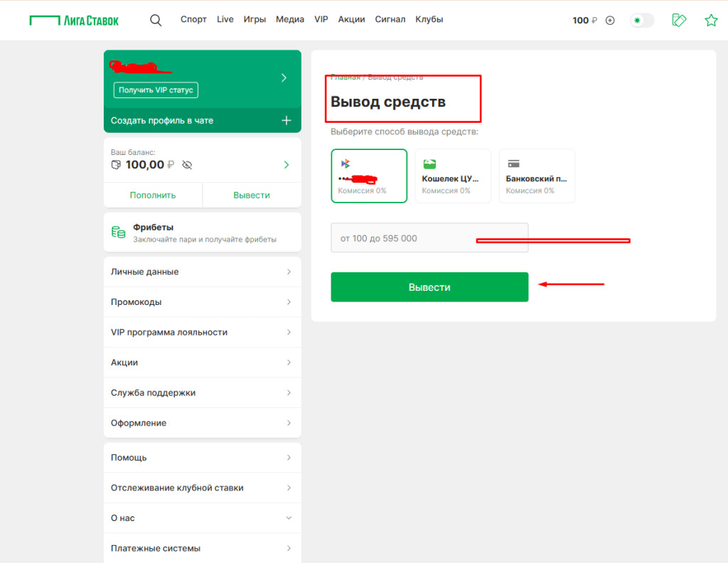This screenshot has height=563, width=728.
Task: Click Вывести under the balance
Action: pos(252,195)
